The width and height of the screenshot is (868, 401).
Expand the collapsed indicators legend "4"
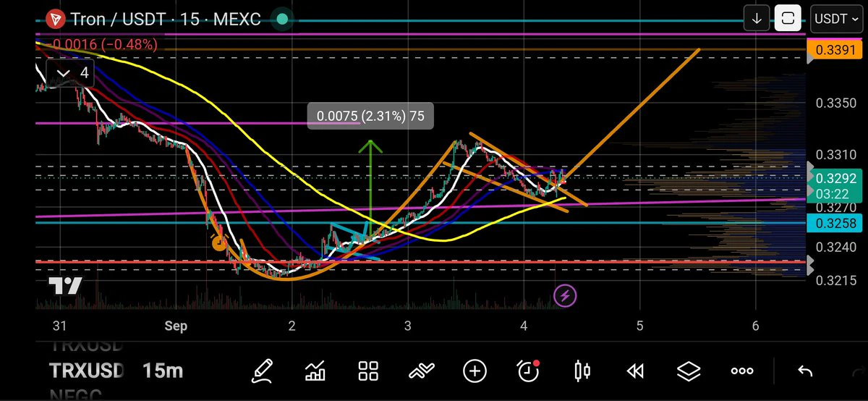tap(69, 73)
